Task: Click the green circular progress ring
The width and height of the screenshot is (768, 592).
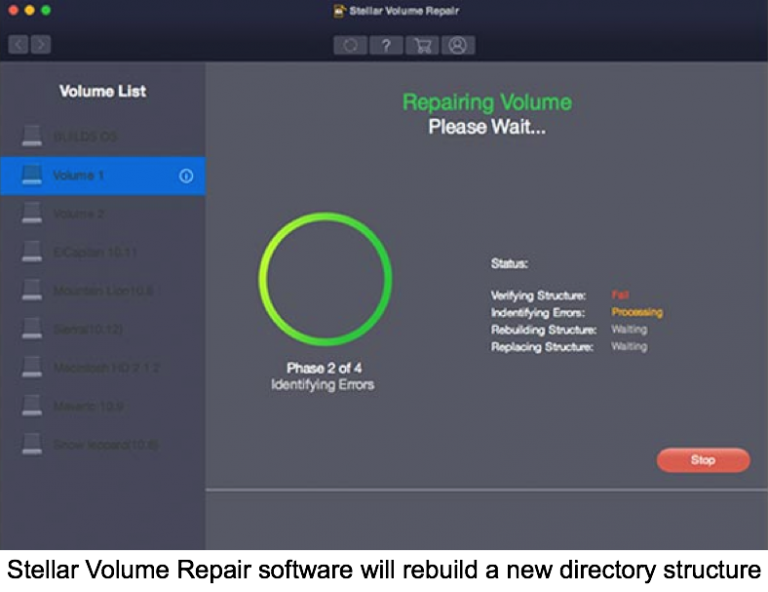Action: [x=325, y=279]
